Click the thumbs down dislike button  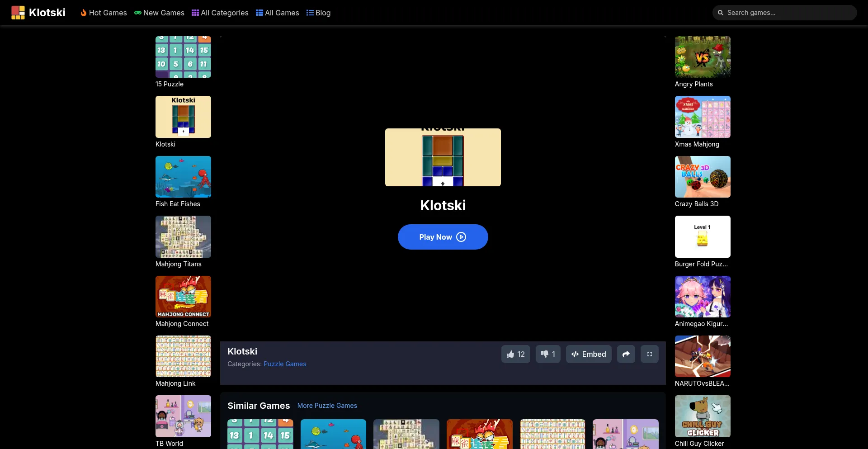[x=548, y=354]
